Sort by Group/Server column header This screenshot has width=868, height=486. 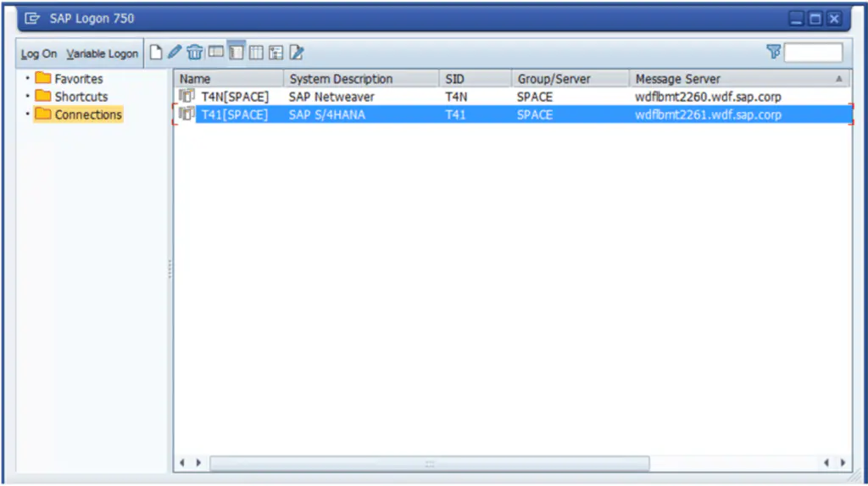tap(570, 79)
